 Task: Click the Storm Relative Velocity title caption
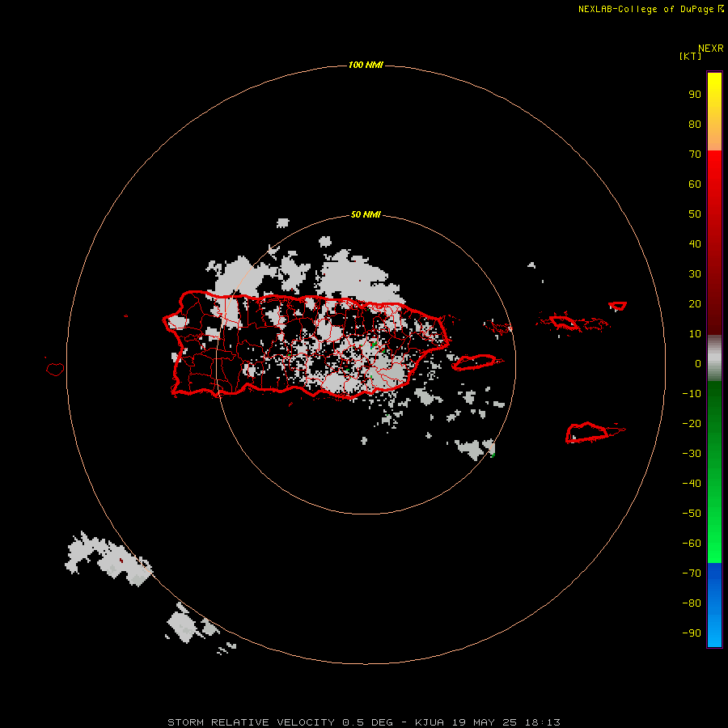(363, 722)
